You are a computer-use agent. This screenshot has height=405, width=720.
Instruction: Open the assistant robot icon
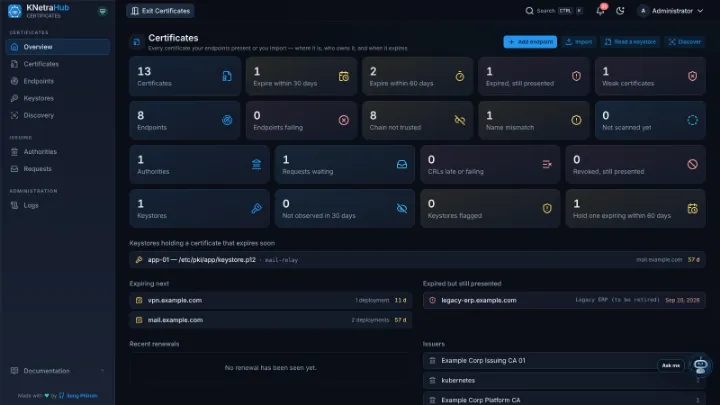point(700,366)
